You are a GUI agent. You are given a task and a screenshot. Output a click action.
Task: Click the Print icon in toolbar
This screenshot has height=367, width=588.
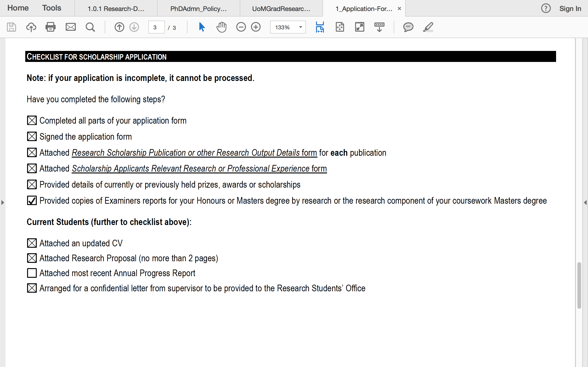point(51,27)
